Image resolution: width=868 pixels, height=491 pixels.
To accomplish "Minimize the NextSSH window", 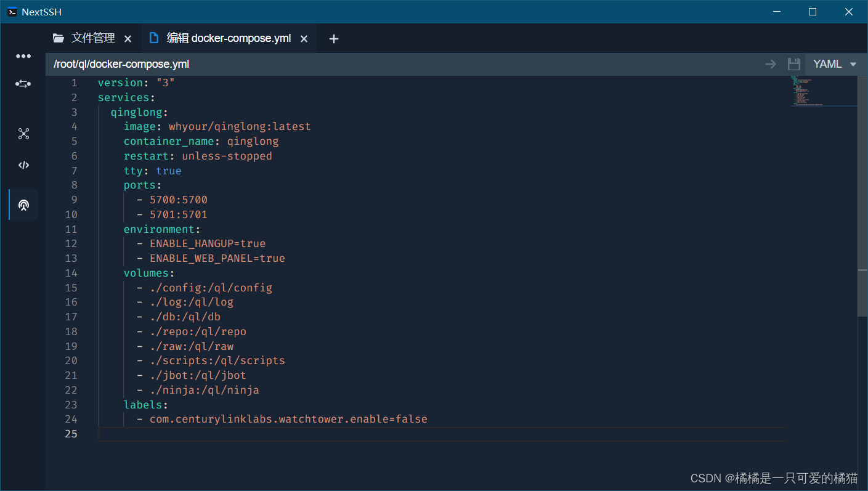I will (777, 12).
